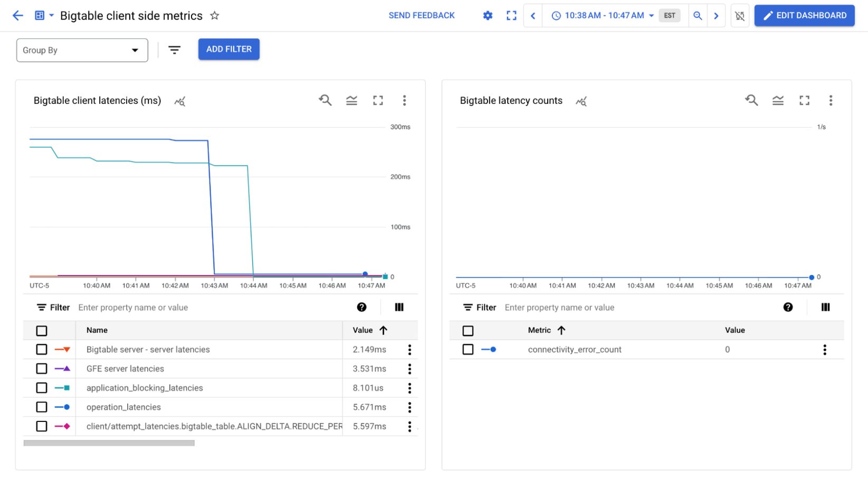The height and width of the screenshot is (480, 868).
Task: Open filter help icon in counts legend
Action: [x=788, y=307]
